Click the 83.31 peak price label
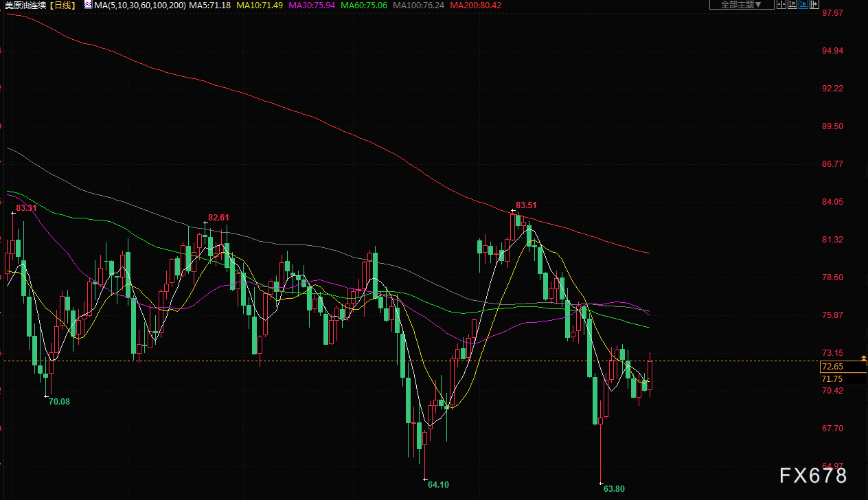Viewport: 868px width, 500px height. (26, 208)
